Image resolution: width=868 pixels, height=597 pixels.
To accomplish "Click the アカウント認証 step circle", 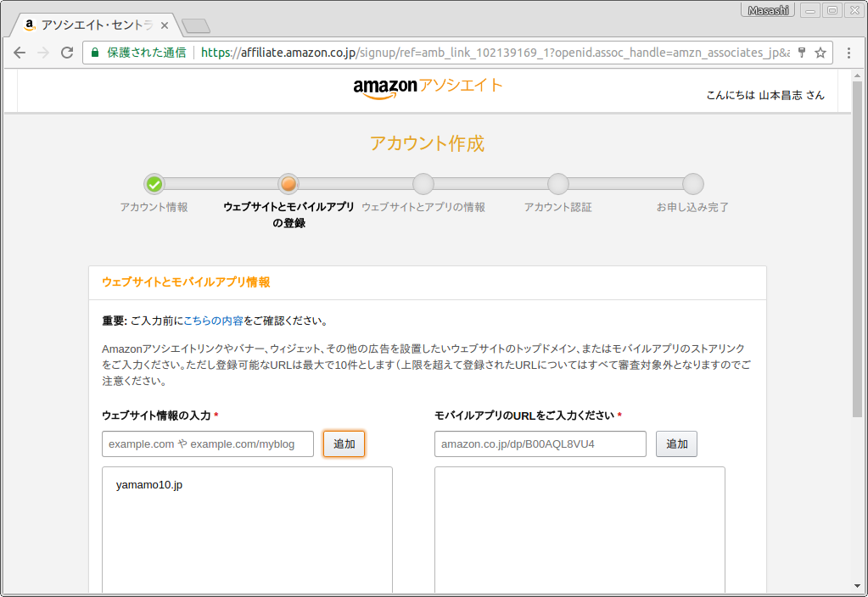I will tap(558, 184).
